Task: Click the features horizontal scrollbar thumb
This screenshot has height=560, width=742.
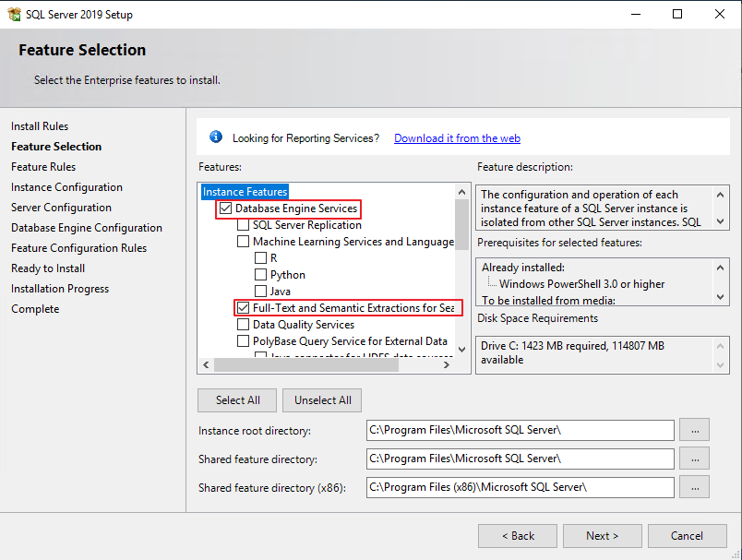Action: 306,364
